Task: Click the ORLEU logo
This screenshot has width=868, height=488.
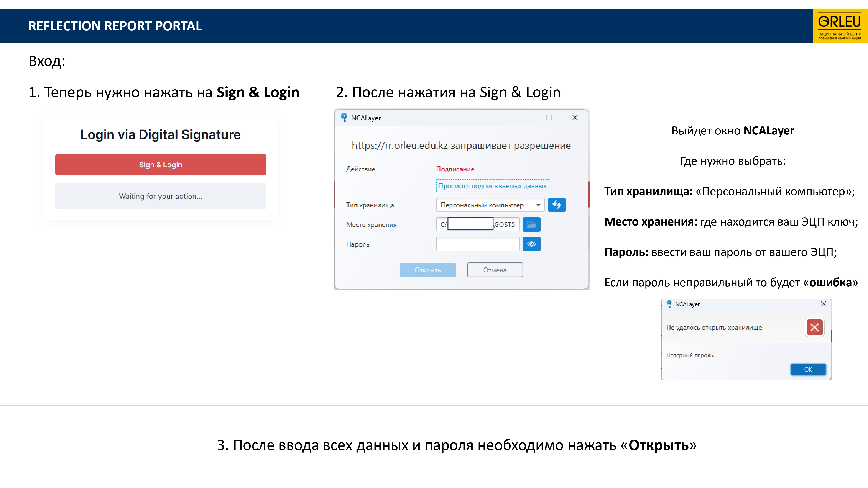Action: tap(839, 26)
